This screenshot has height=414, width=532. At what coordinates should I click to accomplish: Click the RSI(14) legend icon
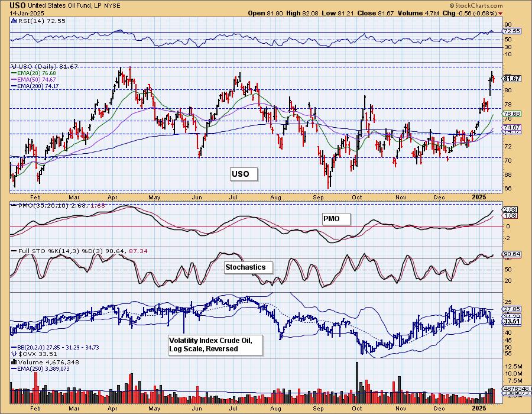coord(14,21)
